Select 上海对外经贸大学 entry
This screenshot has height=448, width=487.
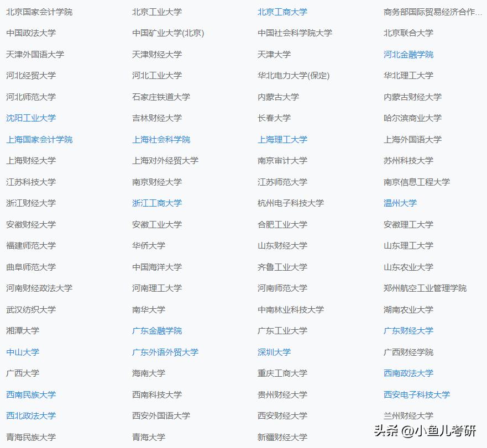click(165, 161)
